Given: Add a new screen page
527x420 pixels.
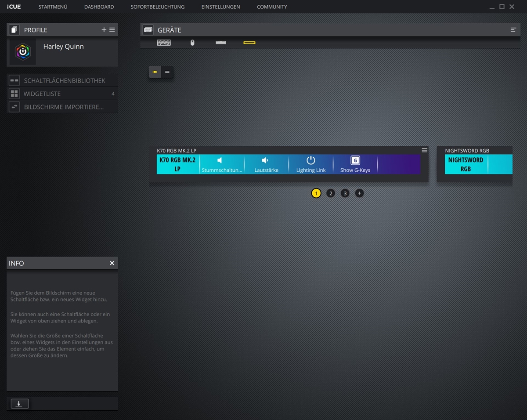Looking at the screenshot, I should (359, 193).
